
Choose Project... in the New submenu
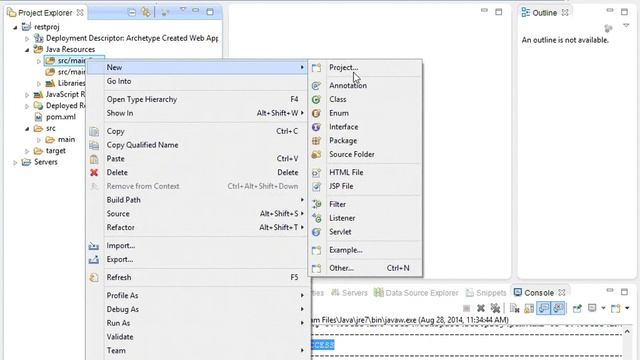click(x=343, y=67)
